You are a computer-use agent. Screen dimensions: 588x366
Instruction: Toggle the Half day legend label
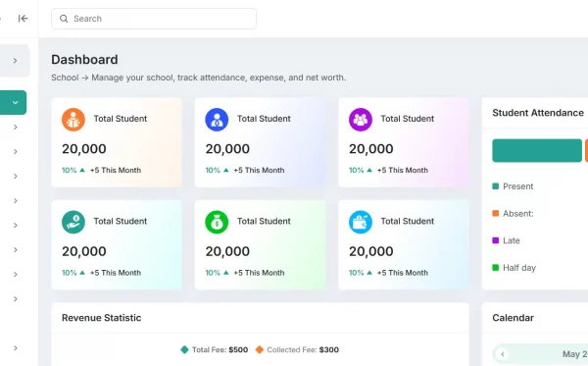point(519,268)
